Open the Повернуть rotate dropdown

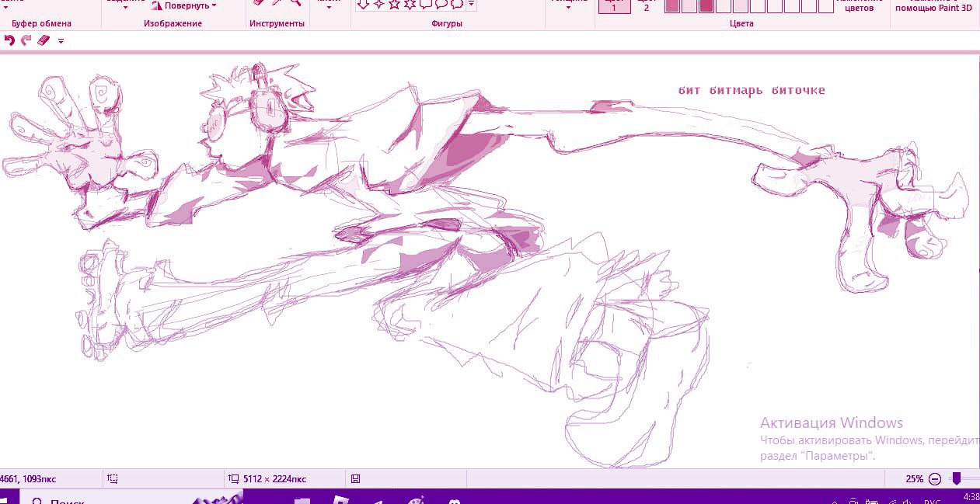185,5
